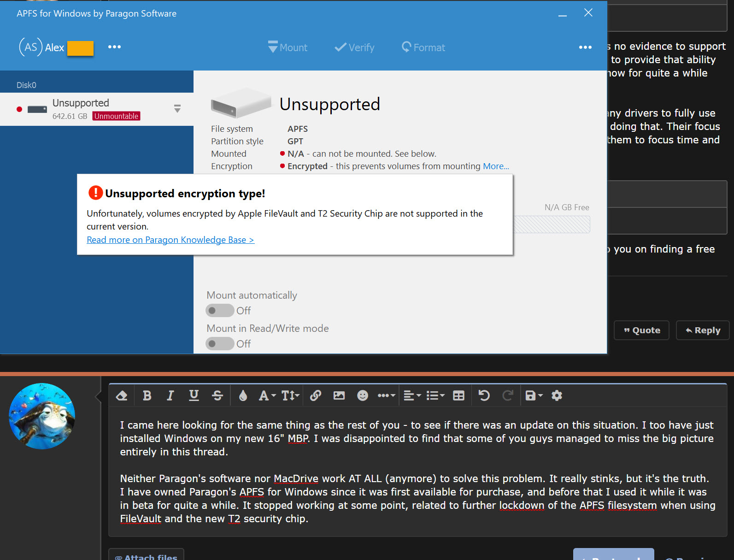Open Read more on Paragon Knowledge Base
734x560 pixels.
click(x=170, y=240)
